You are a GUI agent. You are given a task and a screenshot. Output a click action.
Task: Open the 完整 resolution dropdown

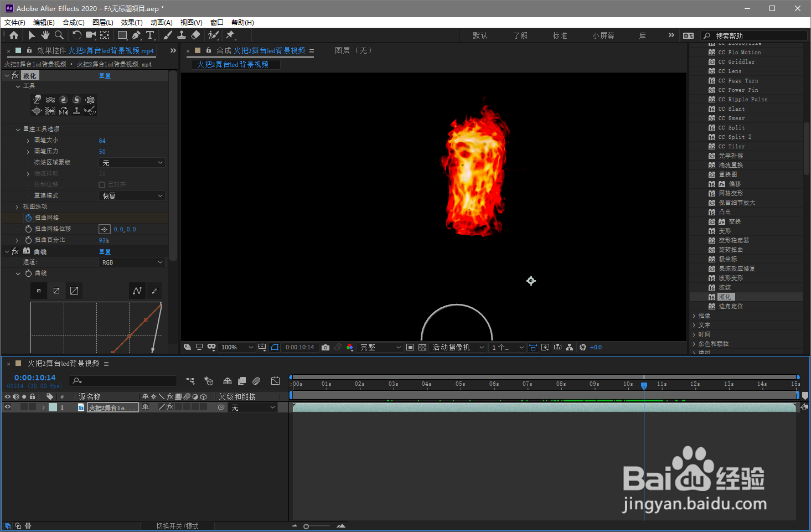[380, 347]
